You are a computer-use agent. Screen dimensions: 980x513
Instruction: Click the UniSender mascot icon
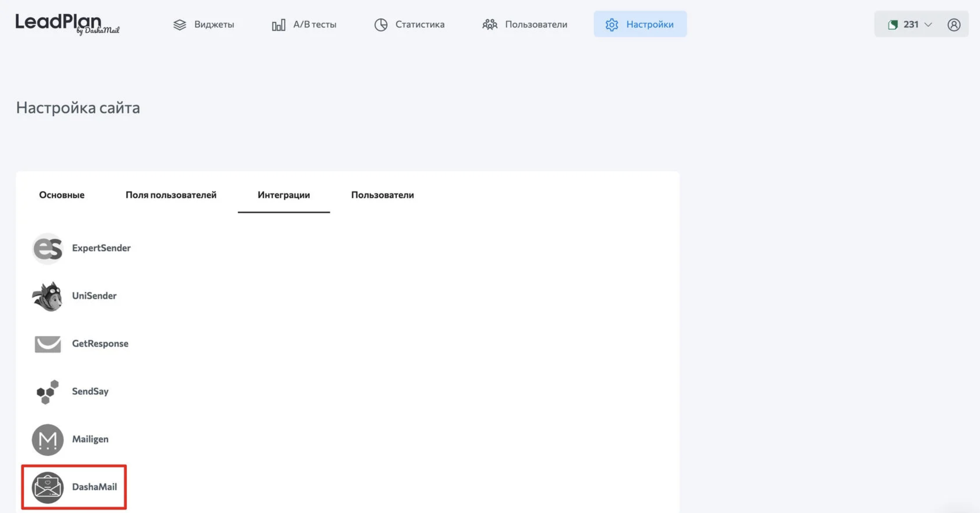click(x=48, y=296)
